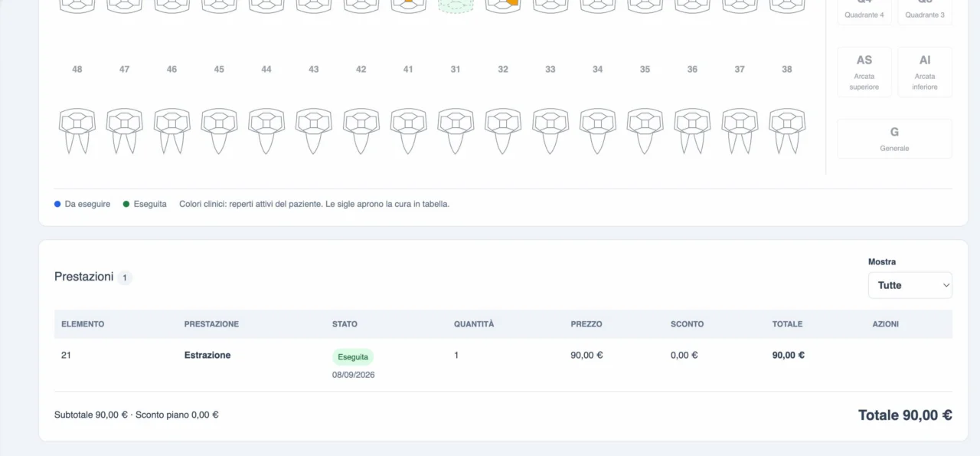Click the QUANTITÀ column header
This screenshot has height=456, width=980.
[474, 324]
